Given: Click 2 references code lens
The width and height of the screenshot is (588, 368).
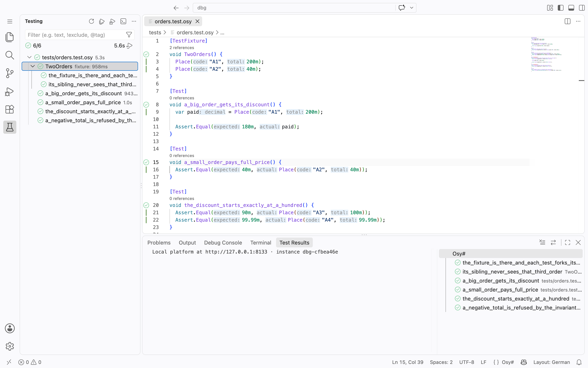Looking at the screenshot, I should pos(182,48).
